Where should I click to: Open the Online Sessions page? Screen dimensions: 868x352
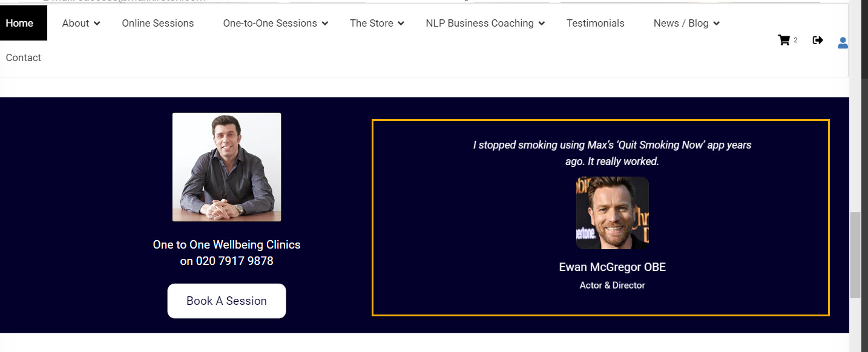click(x=158, y=23)
